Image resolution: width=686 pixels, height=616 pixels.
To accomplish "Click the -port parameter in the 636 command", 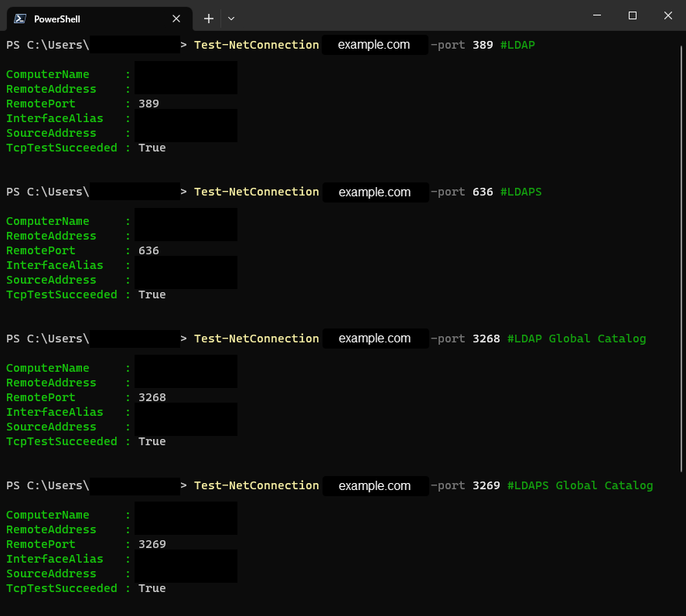I will pyautogui.click(x=448, y=192).
